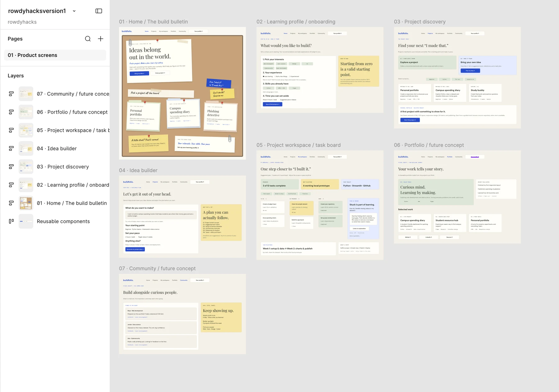The height and width of the screenshot is (392, 559).
Task: Click the canvas frame title '03 · Project discovery'
Action: click(420, 22)
